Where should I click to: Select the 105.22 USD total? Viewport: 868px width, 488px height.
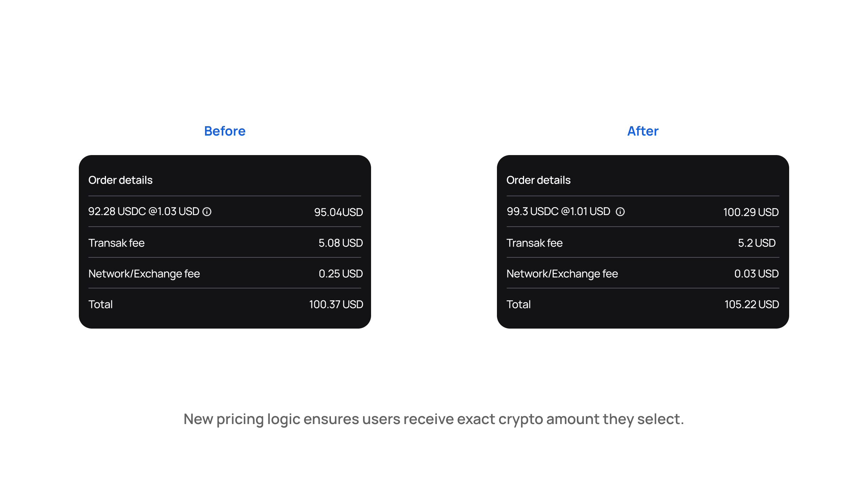coord(752,304)
